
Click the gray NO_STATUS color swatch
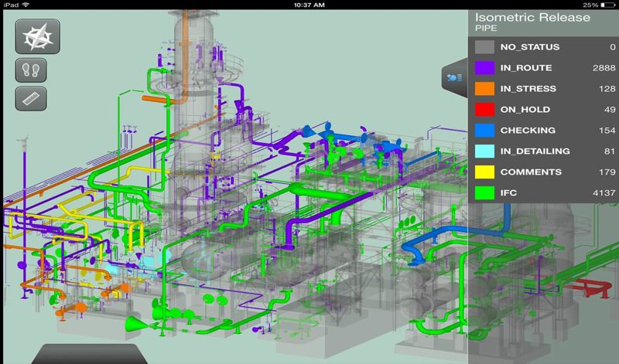tap(484, 47)
